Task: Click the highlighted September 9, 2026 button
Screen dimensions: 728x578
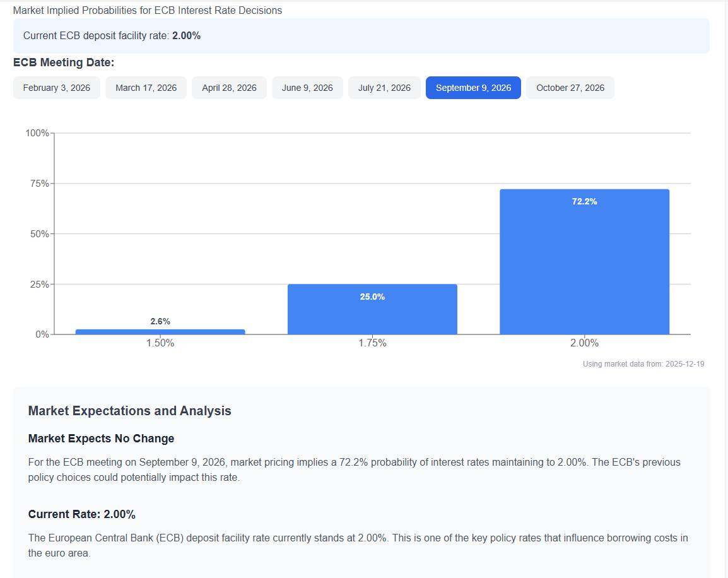Action: [x=473, y=88]
